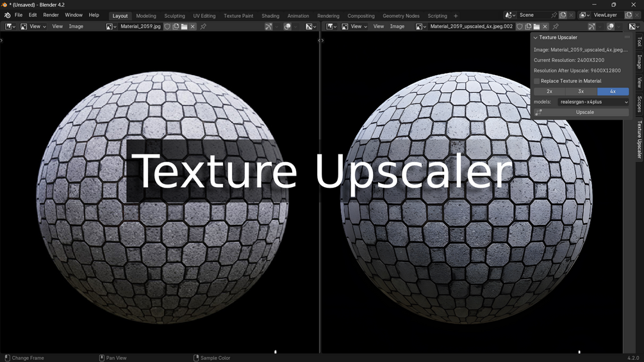Select the 3x upscale factor

click(x=581, y=92)
